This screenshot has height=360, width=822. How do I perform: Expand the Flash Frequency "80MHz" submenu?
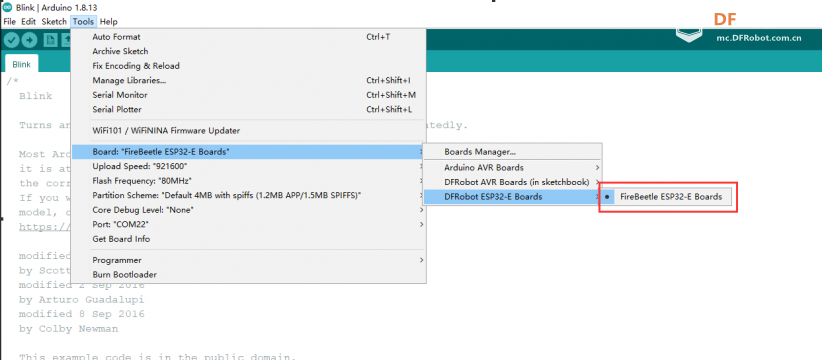(x=248, y=180)
